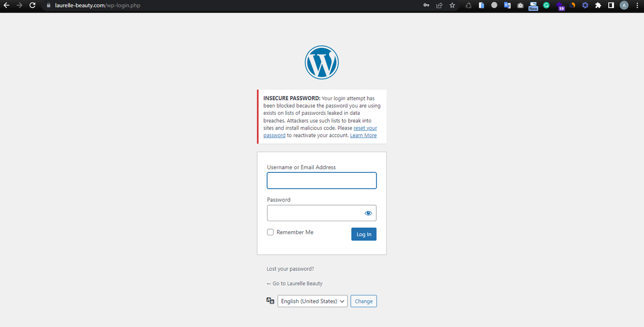The width and height of the screenshot is (644, 327).
Task: Click the orange and navy round extension icon
Action: click(x=572, y=6)
